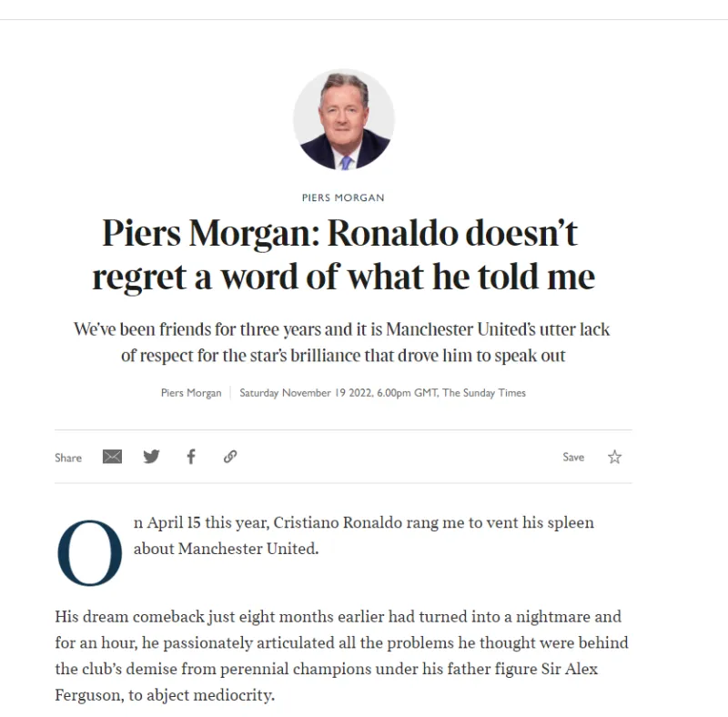This screenshot has height=717, width=728.
Task: Click "The Sunday Times" in the byline
Action: click(x=484, y=393)
